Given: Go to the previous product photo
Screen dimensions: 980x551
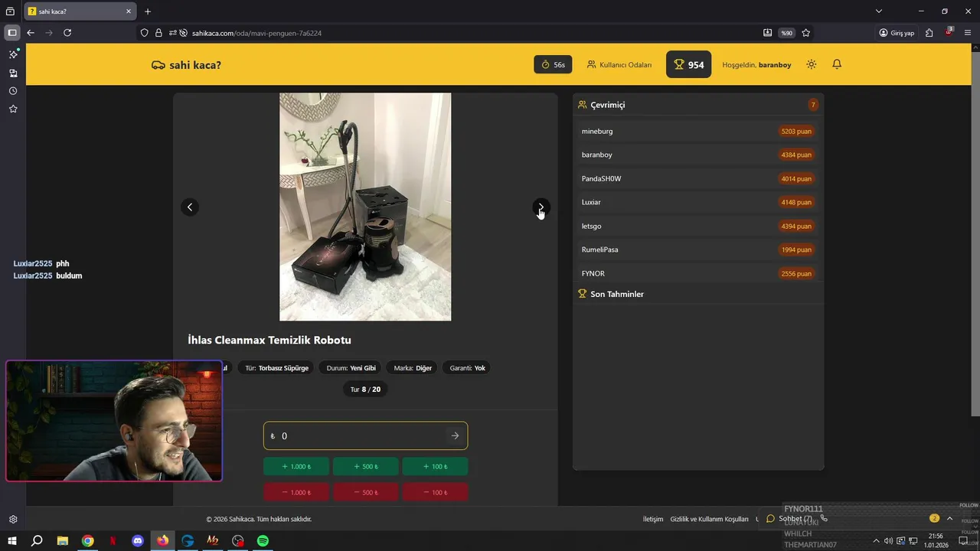Looking at the screenshot, I should (x=190, y=207).
